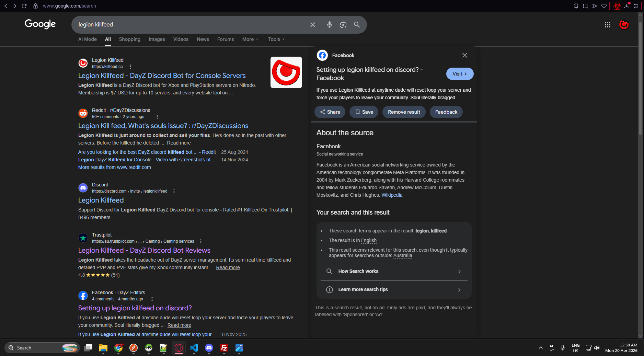The image size is (644, 356).
Task: Click Read more on the Trustpilot snippet
Action: click(228, 267)
